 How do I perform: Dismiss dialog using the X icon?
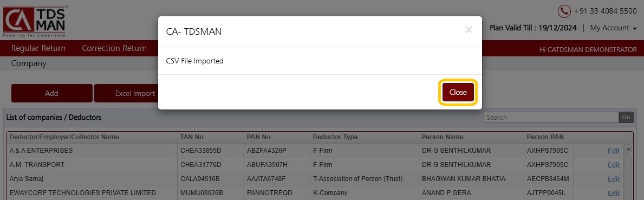[x=469, y=30]
